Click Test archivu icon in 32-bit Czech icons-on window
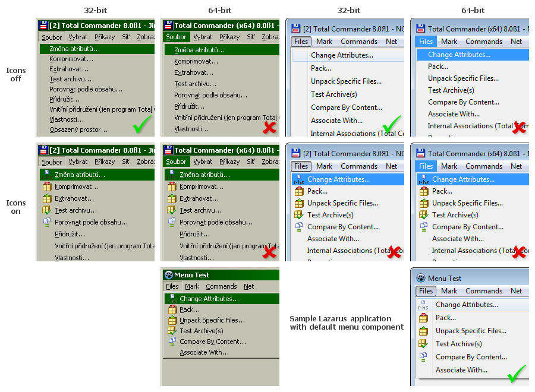The width and height of the screenshot is (535, 392). [47, 210]
